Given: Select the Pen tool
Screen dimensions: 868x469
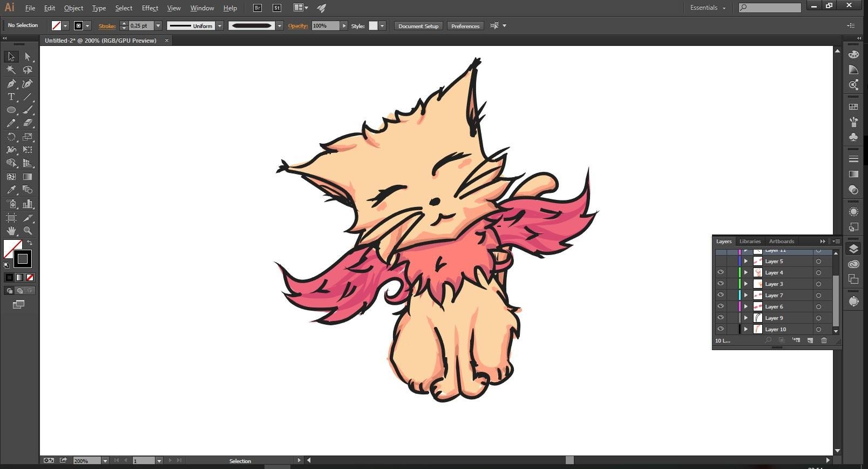Looking at the screenshot, I should [11, 84].
